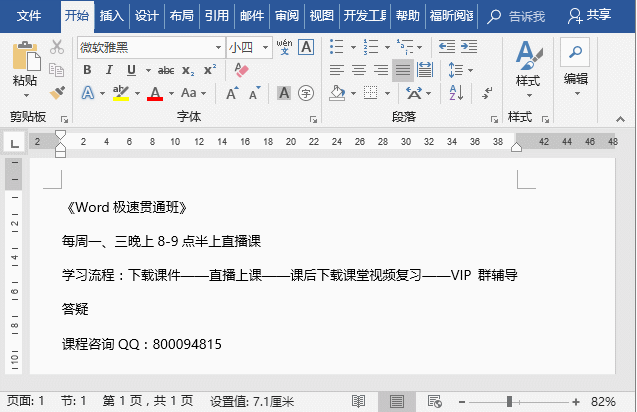Open font name dropdown 微软雅黑
This screenshot has width=637, height=412.
[x=219, y=48]
